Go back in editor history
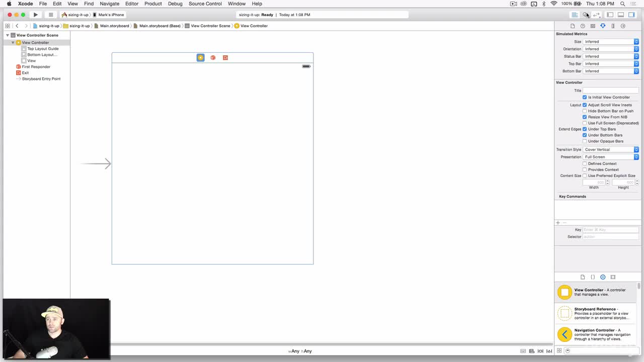 17,26
